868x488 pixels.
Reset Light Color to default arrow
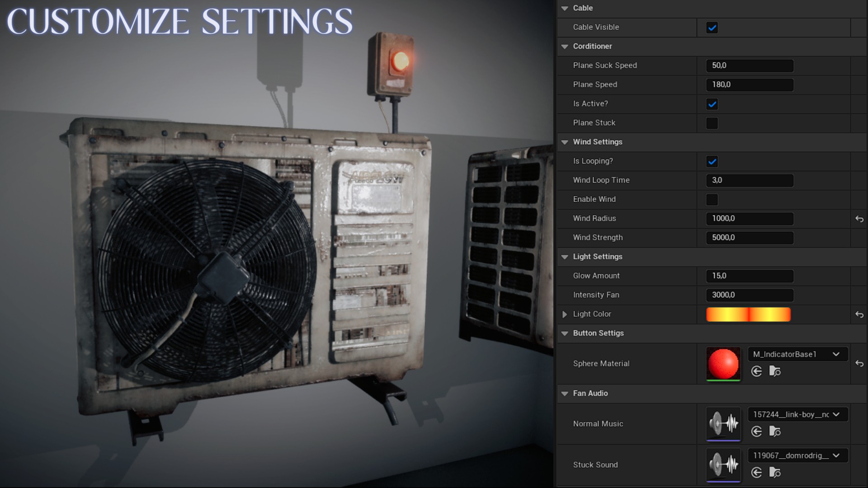pyautogui.click(x=859, y=314)
